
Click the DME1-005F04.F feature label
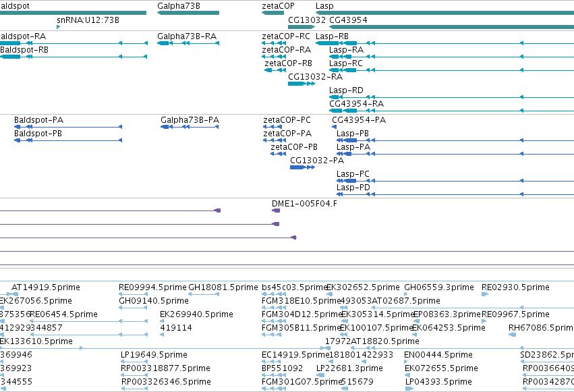304,204
